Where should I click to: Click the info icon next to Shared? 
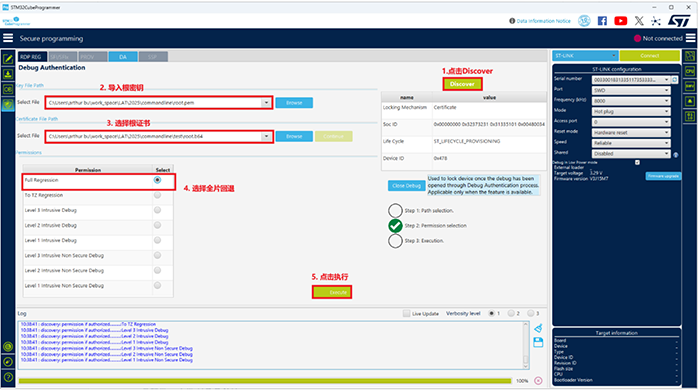click(675, 154)
